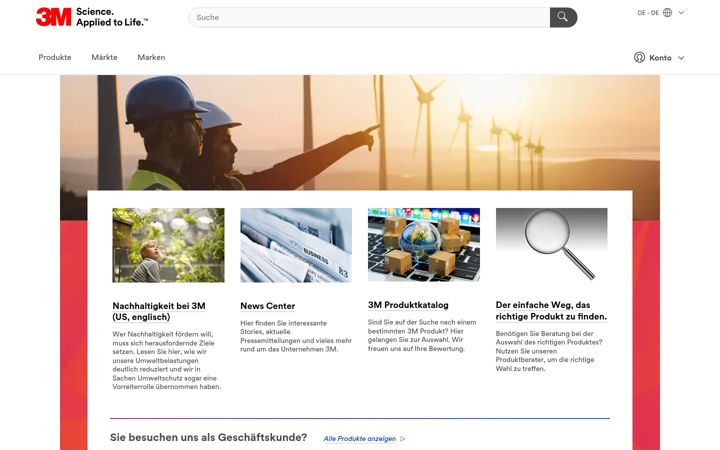The height and width of the screenshot is (450, 720).
Task: Click paragraph starting 'Sind Sie auf der Suche'
Action: [422, 335]
